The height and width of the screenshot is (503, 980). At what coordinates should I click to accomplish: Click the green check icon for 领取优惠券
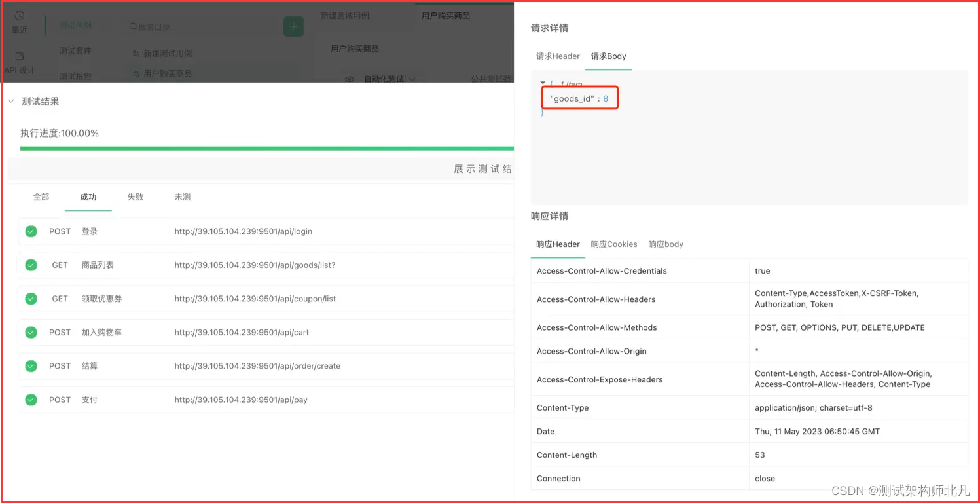(31, 299)
